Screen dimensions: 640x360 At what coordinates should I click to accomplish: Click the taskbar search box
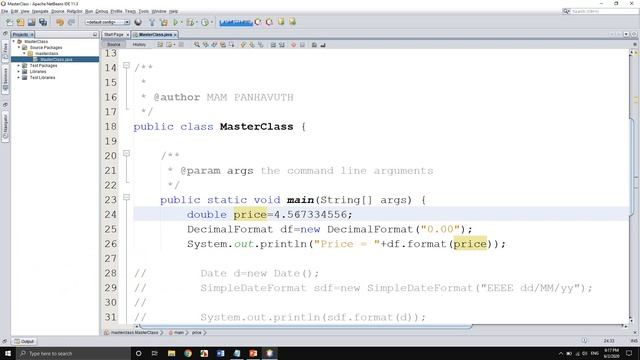(73, 353)
